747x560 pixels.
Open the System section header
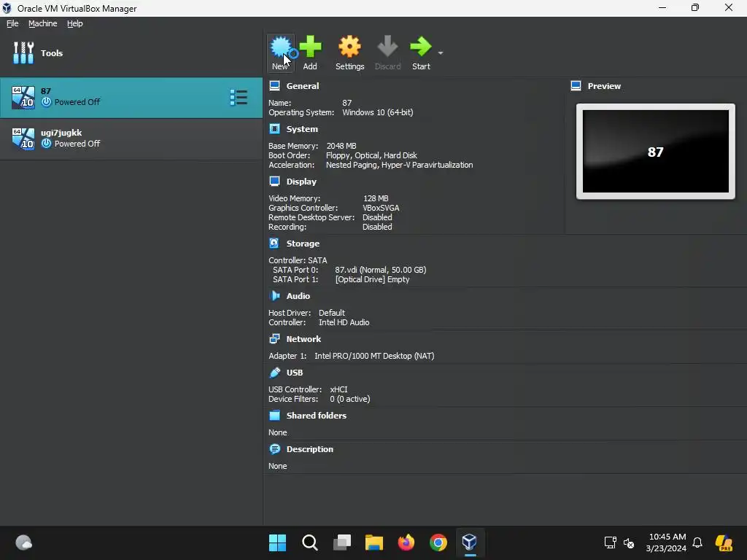[x=302, y=129]
